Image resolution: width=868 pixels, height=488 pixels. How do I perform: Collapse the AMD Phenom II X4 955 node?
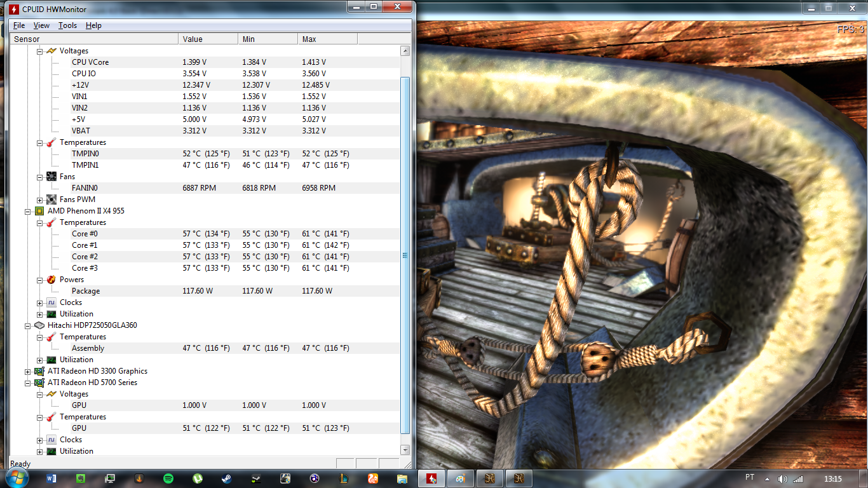coord(27,211)
